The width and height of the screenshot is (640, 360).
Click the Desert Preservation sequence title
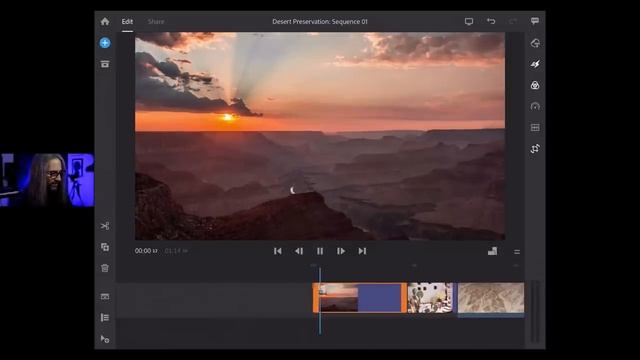[320, 21]
